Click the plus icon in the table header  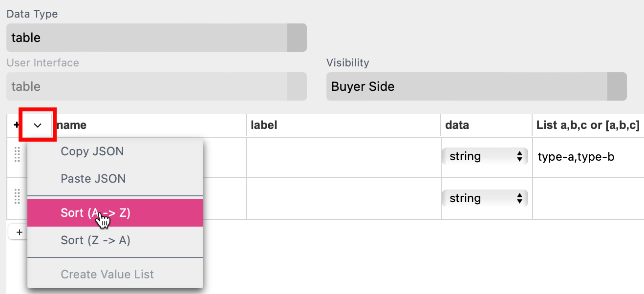coord(16,126)
